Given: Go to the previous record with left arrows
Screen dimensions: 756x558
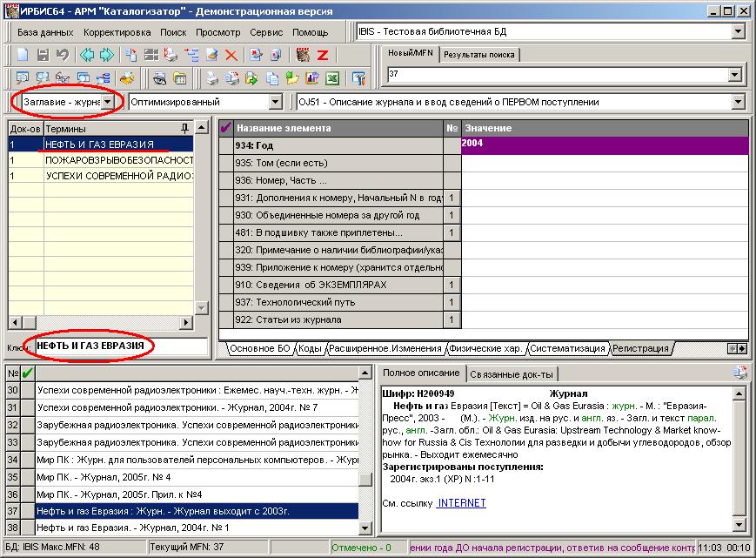Looking at the screenshot, I should tap(87, 55).
